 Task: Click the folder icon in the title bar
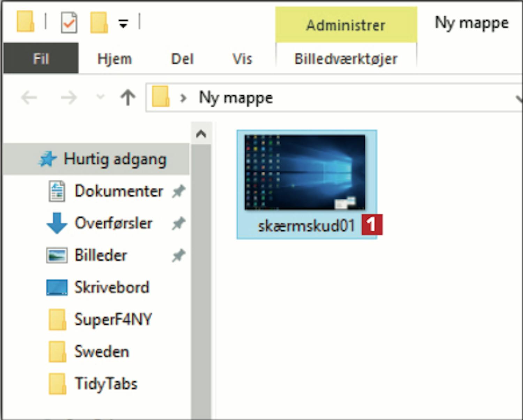click(x=25, y=22)
